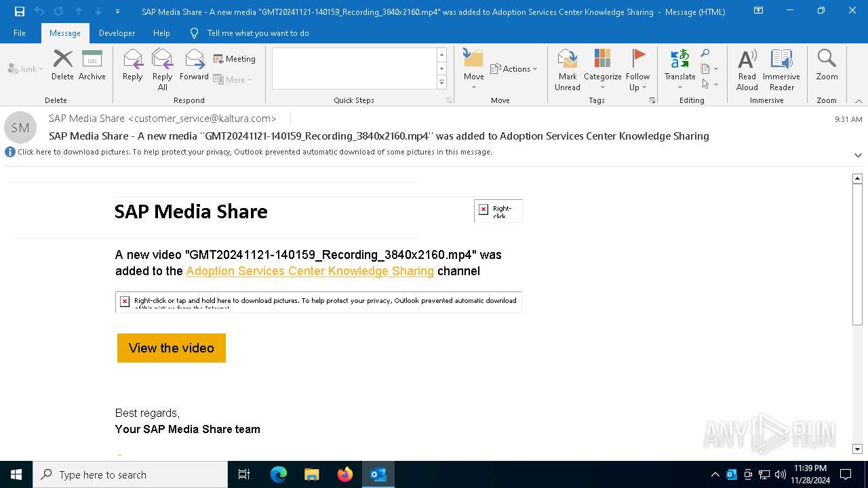This screenshot has height=488, width=868.
Task: Open the Follow Up flag menu
Action: tap(637, 69)
